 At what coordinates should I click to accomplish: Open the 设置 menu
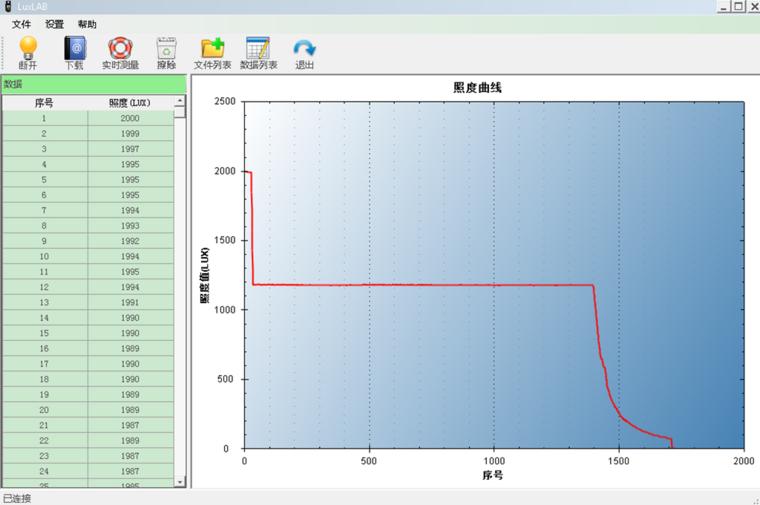pos(55,24)
